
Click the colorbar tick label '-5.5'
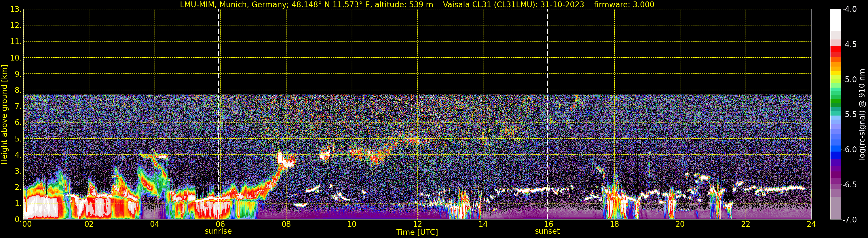[849, 115]
